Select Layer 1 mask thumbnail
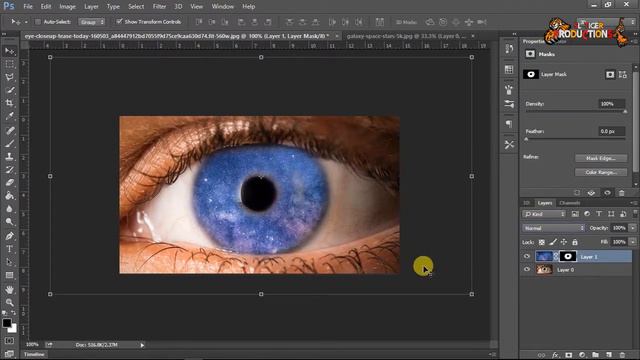Viewport: 640px width, 360px height. click(x=568, y=256)
